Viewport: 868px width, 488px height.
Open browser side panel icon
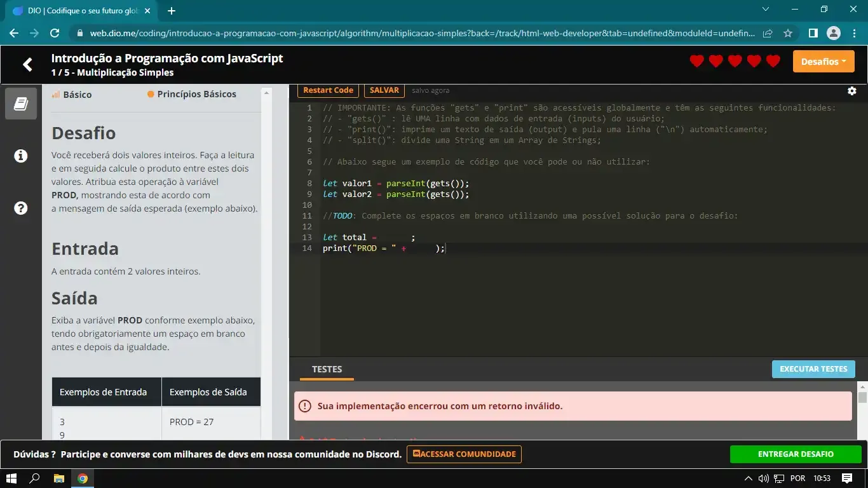[813, 33]
